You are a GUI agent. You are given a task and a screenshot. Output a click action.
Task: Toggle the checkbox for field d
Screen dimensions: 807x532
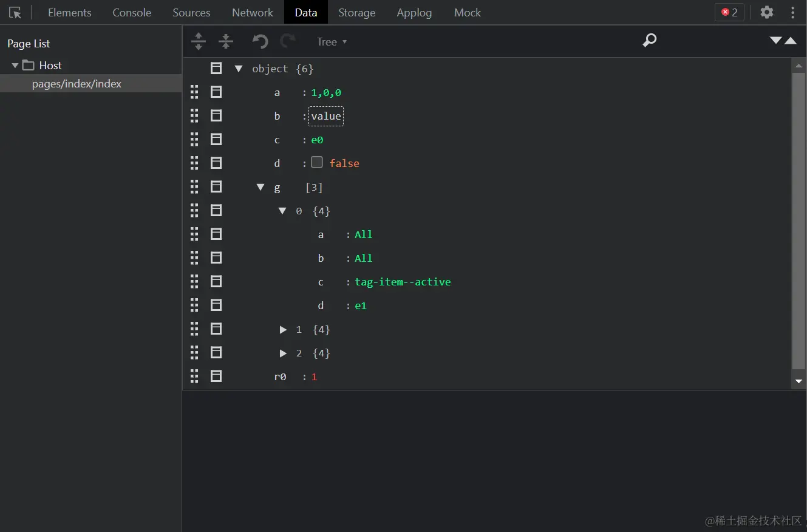point(316,162)
